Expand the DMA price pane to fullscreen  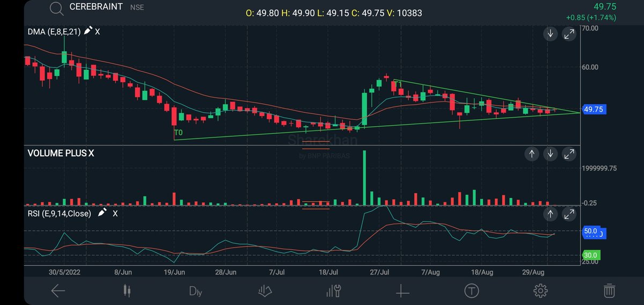pyautogui.click(x=569, y=34)
